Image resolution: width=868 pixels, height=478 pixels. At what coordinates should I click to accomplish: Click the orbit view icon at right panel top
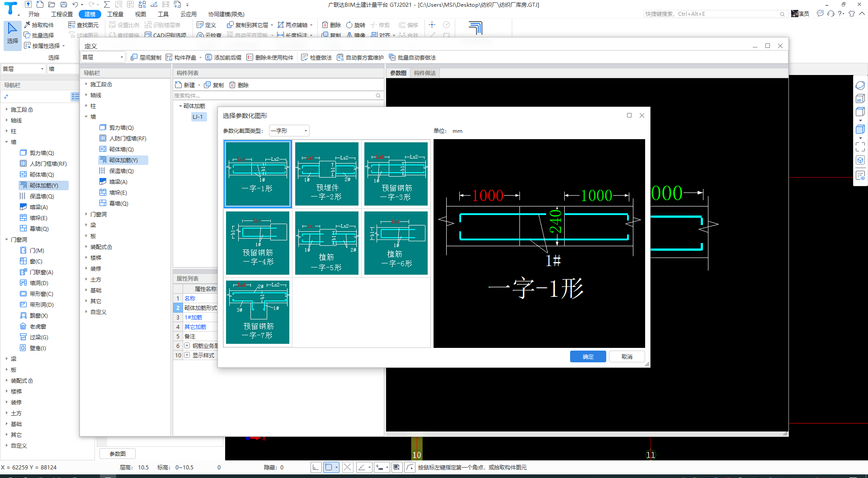860,85
